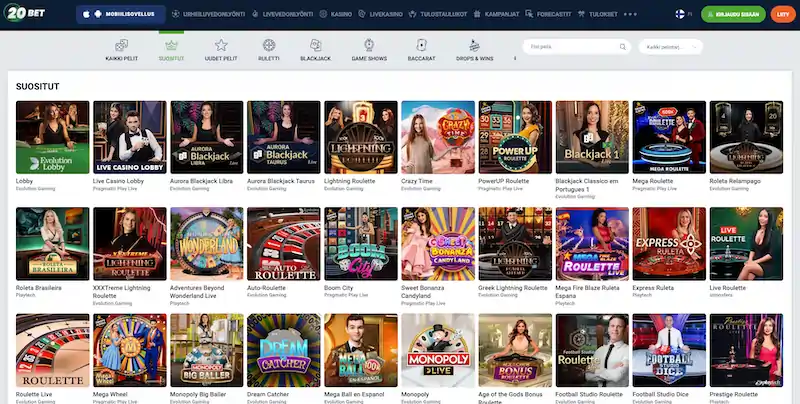Open the Prestige Roulette thumbnail
Image resolution: width=800 pixels, height=404 pixels.
coord(746,350)
